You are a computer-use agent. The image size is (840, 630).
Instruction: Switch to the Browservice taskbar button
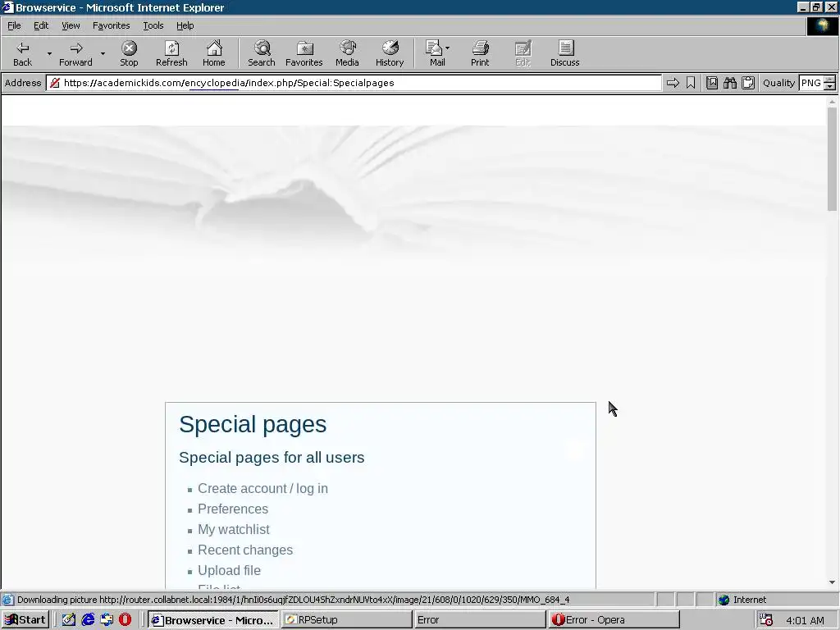212,620
